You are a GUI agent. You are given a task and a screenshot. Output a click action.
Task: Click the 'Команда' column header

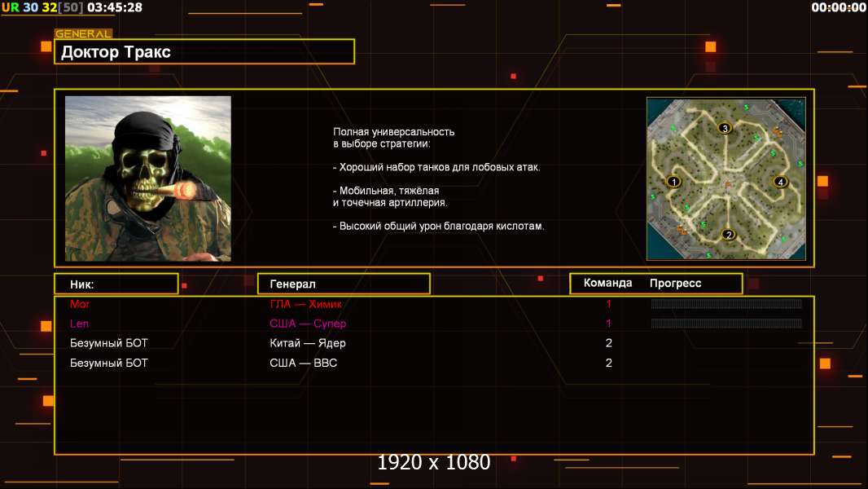(607, 283)
